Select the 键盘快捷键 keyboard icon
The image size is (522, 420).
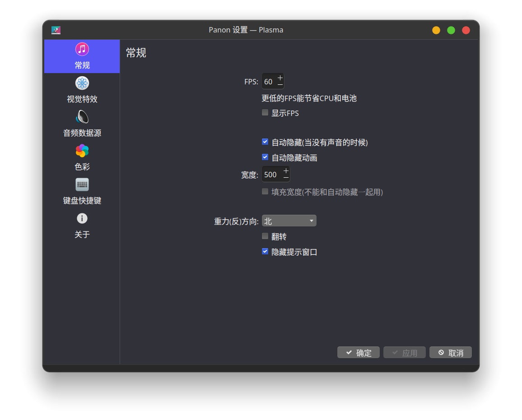(x=82, y=185)
